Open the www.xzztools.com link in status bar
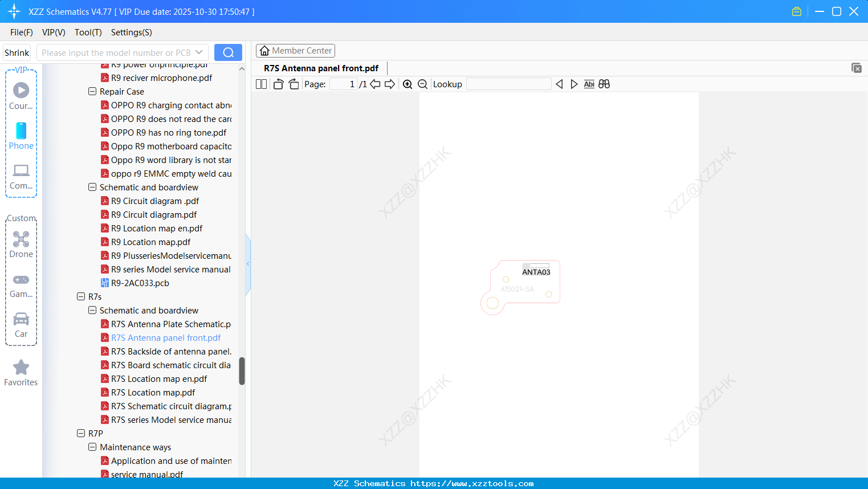Viewport: 868px width, 489px height. click(x=472, y=483)
